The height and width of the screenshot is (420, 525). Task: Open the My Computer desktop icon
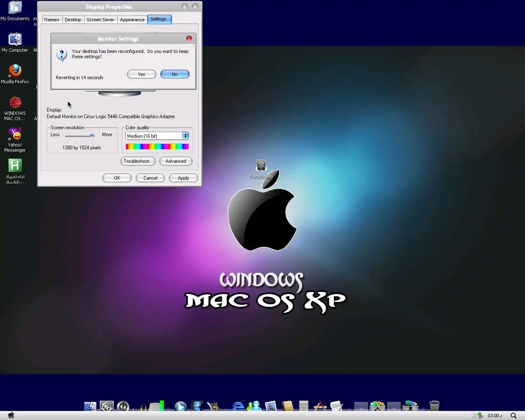coord(15,43)
